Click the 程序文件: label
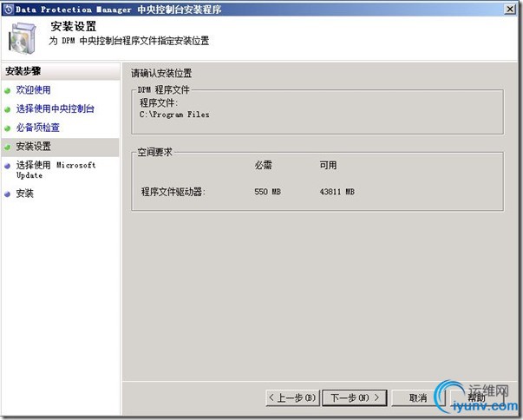Image resolution: width=523 pixels, height=420 pixels. click(x=159, y=102)
